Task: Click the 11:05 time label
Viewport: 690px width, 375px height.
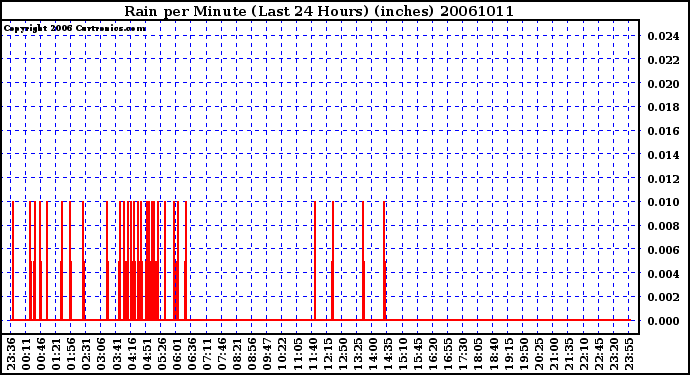Action: (297, 354)
